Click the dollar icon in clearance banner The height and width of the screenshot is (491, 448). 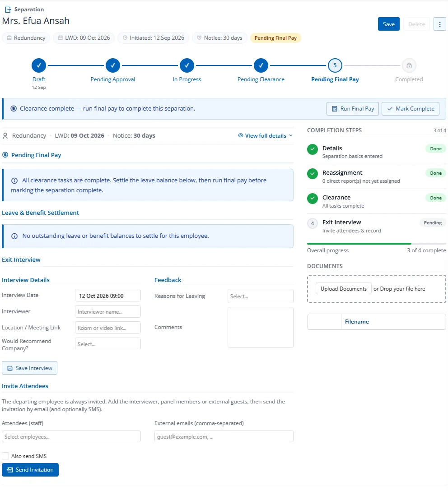[x=14, y=109]
